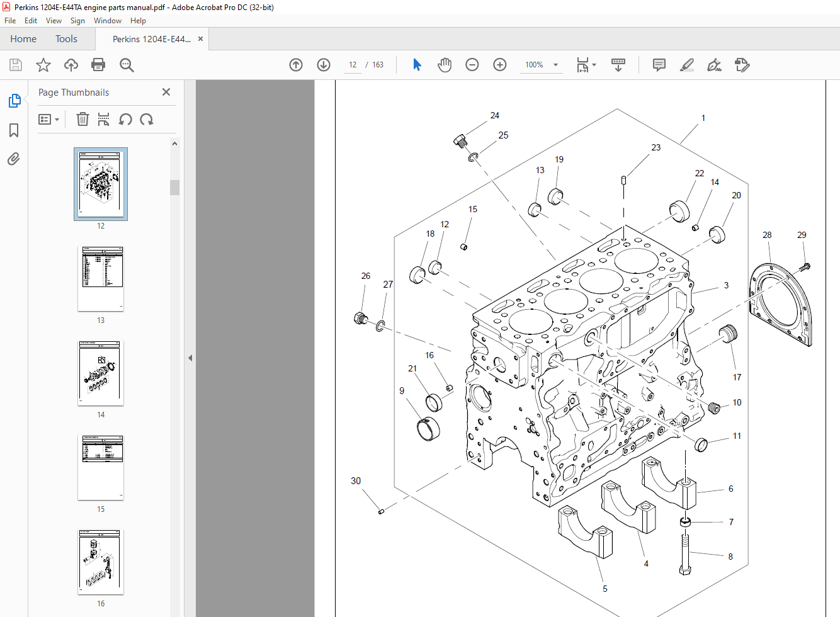
Task: Rotate page clockwise
Action: 147,119
